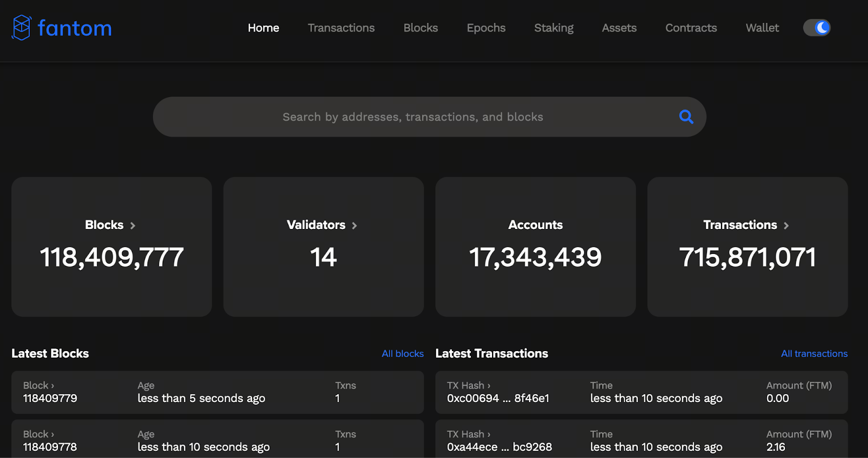The image size is (868, 458).
Task: Open the Blocks stat card title
Action: pos(104,225)
